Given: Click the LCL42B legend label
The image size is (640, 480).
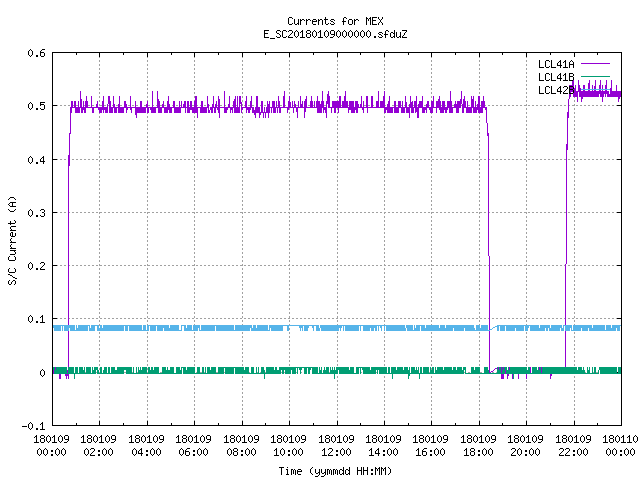Looking at the screenshot, I should [x=556, y=90].
